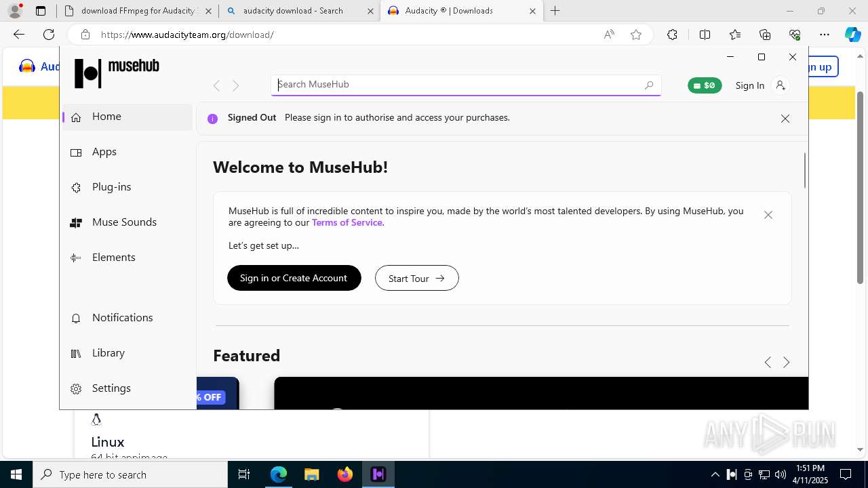Open MuseHub Settings

127,388
